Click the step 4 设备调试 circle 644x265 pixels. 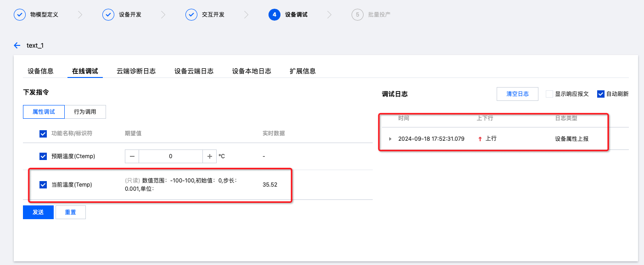pyautogui.click(x=274, y=15)
